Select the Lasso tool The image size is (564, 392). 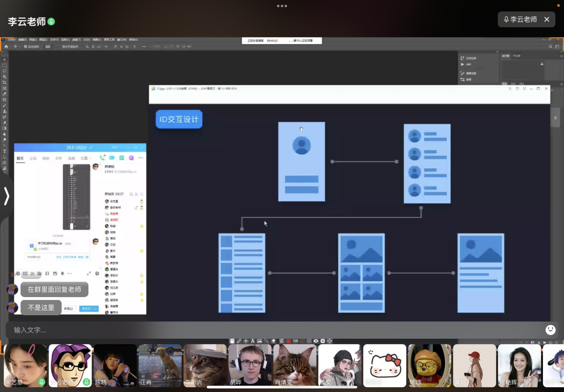coord(4,71)
